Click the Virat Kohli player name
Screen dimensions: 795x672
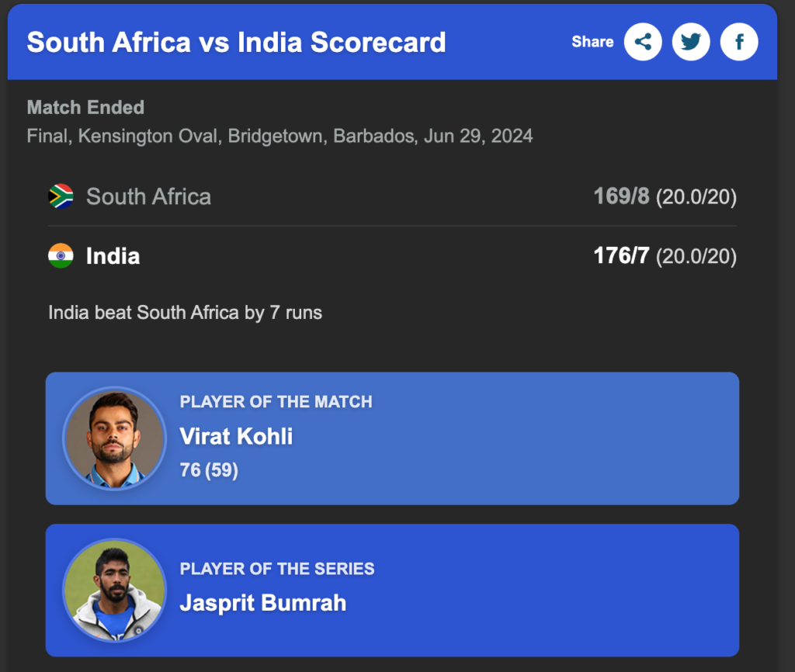coord(236,436)
